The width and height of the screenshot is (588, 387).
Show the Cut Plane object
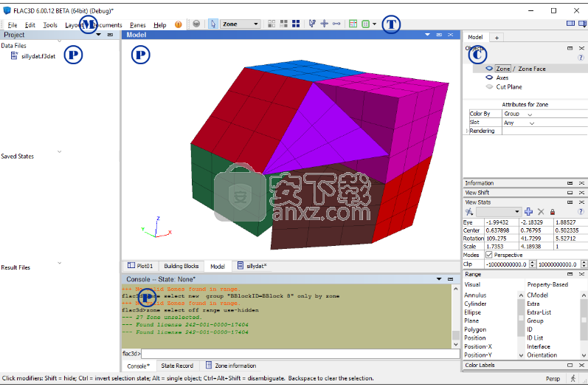coord(489,86)
